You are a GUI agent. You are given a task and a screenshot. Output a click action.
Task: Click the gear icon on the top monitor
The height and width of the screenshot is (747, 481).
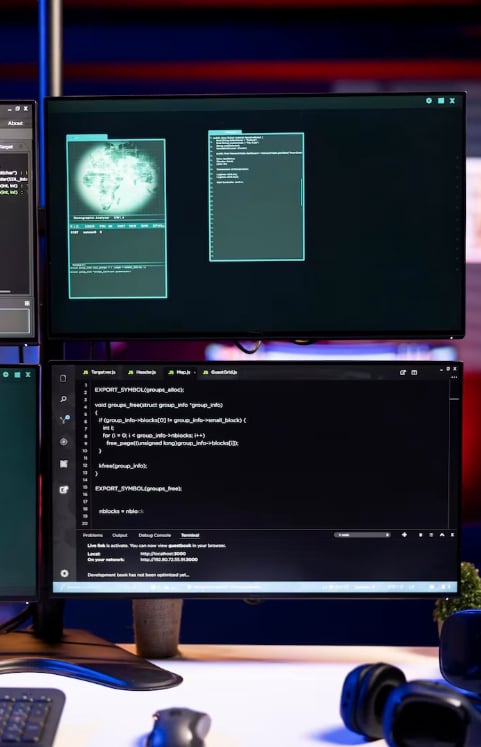429,101
